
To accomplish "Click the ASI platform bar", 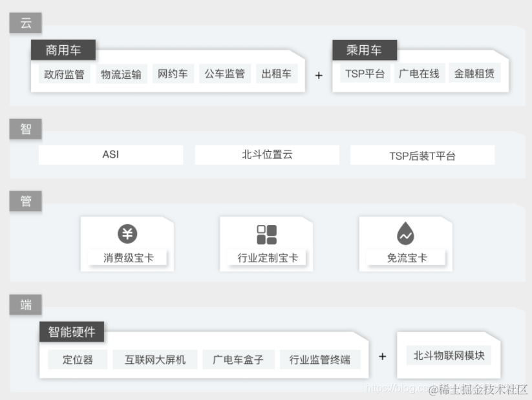I will coord(111,154).
